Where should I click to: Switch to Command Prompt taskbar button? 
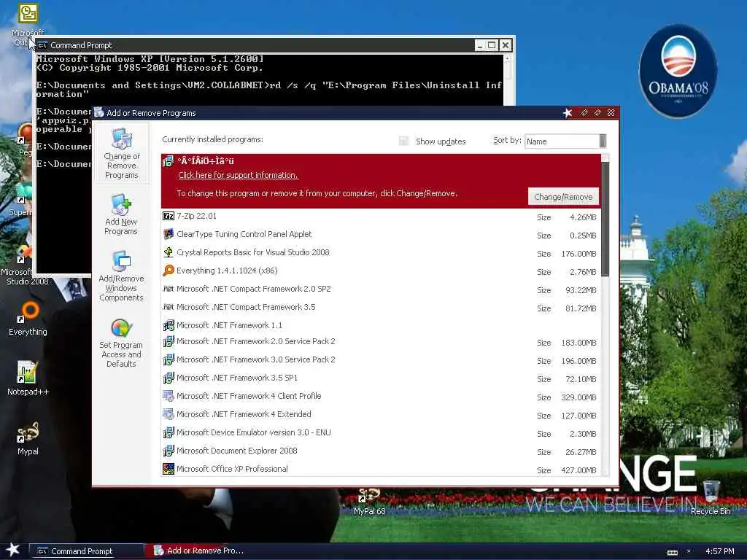pyautogui.click(x=86, y=551)
